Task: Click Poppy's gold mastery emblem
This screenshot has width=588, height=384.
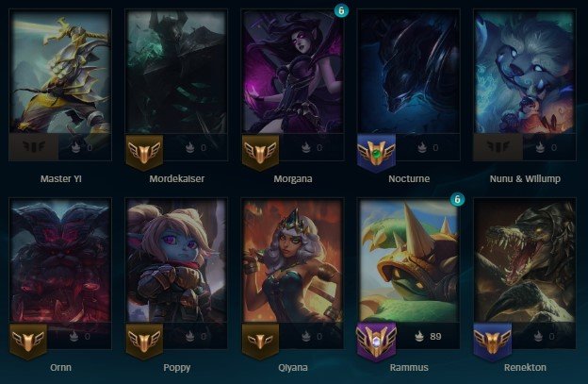Action: coord(144,342)
